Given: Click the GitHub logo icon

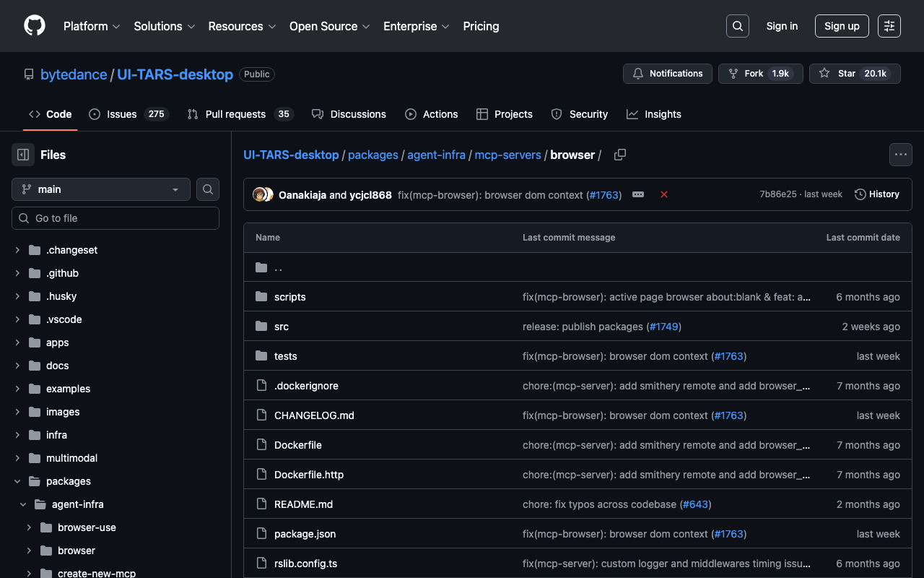Looking at the screenshot, I should (x=35, y=26).
